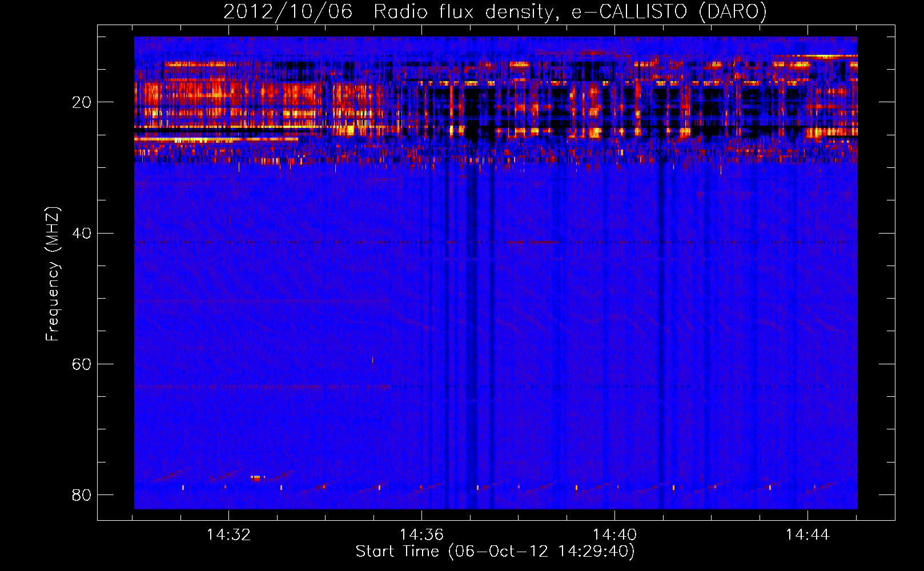Click the 40 frequency tick label
This screenshot has width=924, height=571.
tap(82, 233)
